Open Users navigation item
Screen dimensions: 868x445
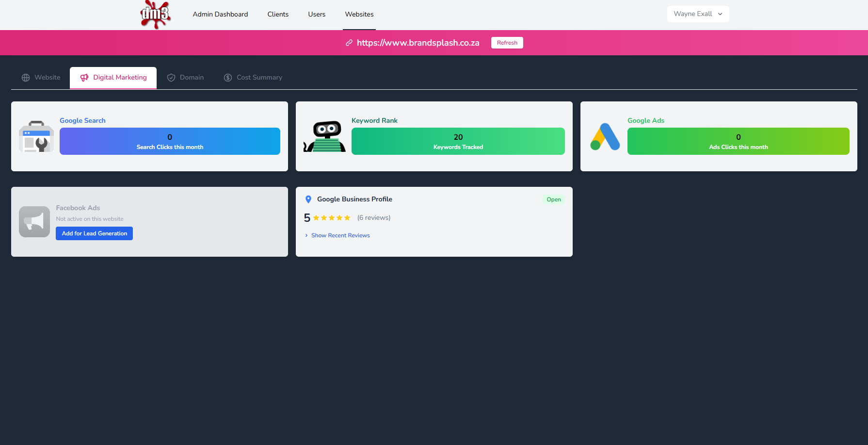tap(317, 15)
